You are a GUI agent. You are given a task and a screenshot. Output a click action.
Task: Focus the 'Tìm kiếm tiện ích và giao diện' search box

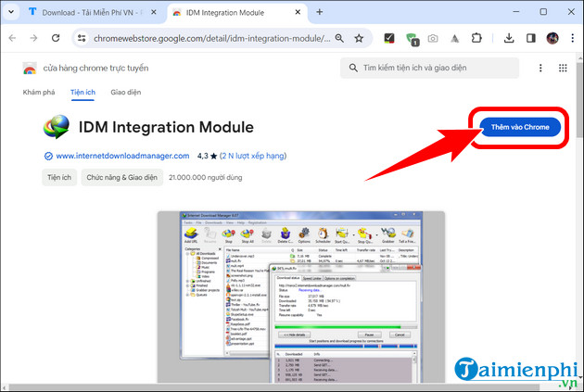[x=429, y=68]
